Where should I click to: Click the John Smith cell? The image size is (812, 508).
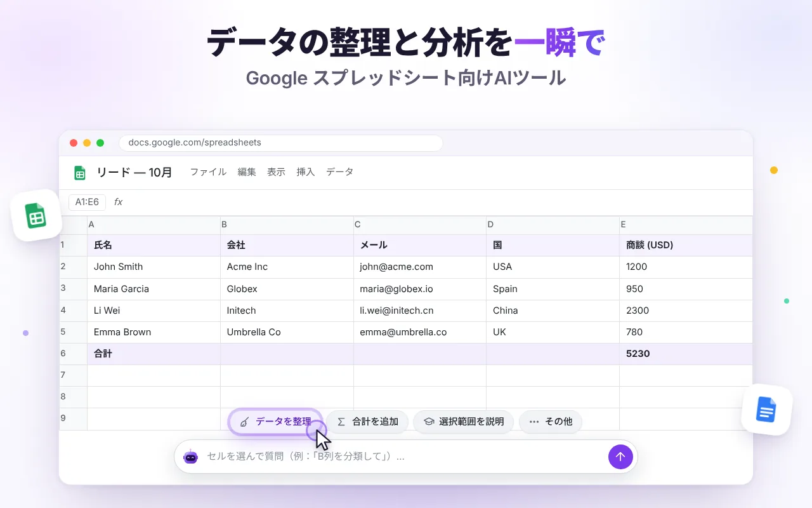[154, 267]
